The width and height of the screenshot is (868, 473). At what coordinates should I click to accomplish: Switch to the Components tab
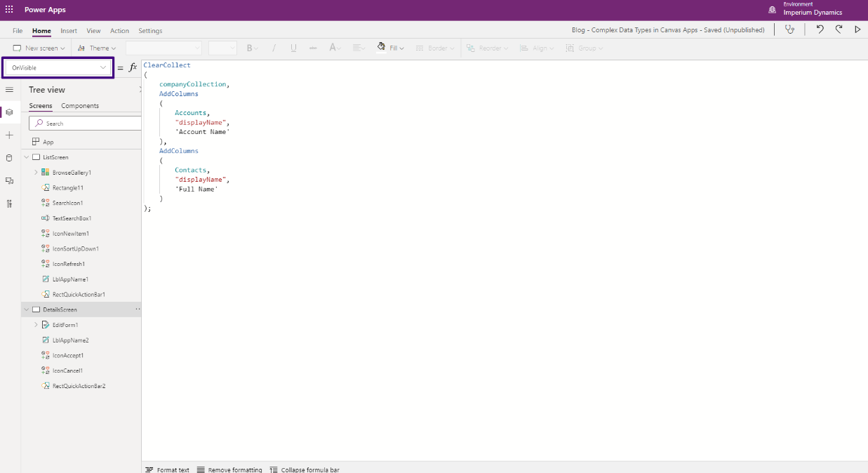tap(80, 106)
